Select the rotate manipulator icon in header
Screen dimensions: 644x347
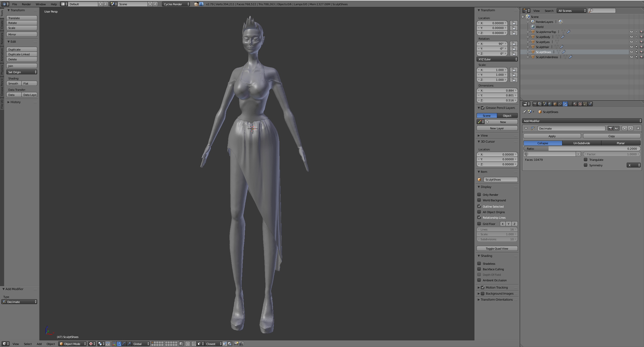pyautogui.click(x=124, y=344)
